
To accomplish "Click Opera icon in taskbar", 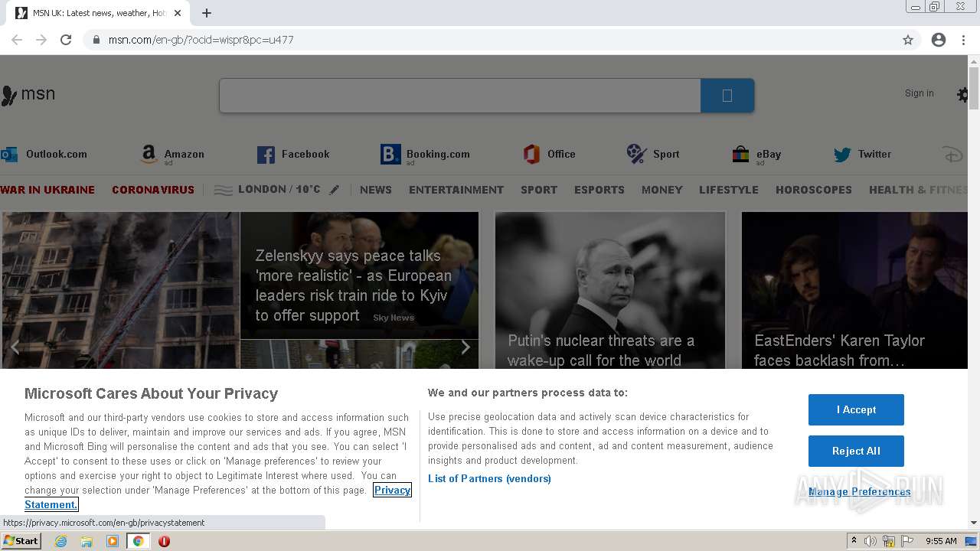I will pyautogui.click(x=164, y=541).
